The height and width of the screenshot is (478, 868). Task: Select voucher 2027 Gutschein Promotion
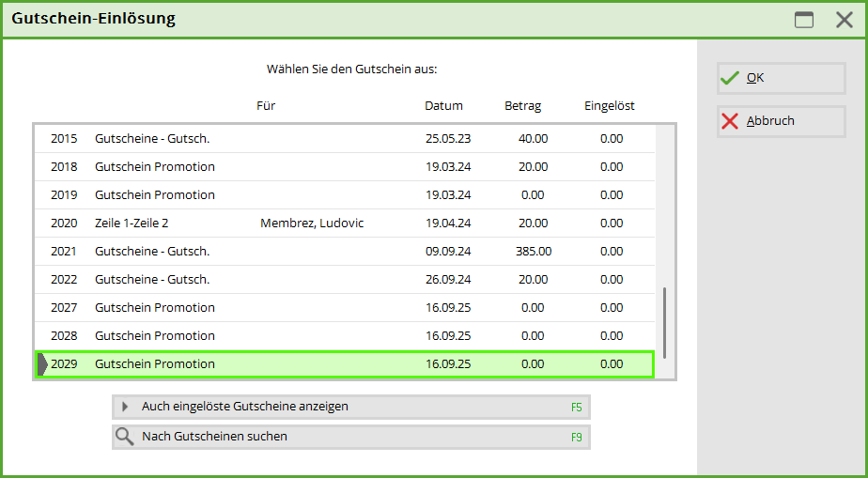(x=344, y=308)
